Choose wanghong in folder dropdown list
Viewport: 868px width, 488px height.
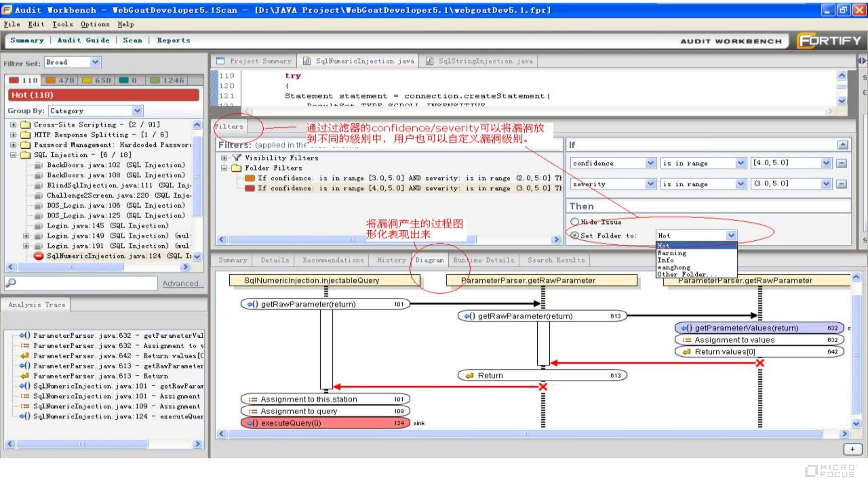pyautogui.click(x=674, y=267)
